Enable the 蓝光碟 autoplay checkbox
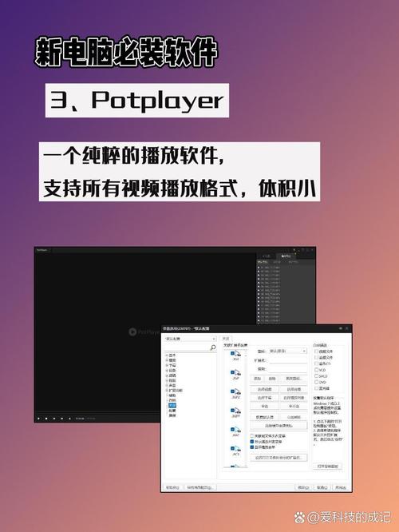This screenshot has width=399, height=532. [316, 388]
